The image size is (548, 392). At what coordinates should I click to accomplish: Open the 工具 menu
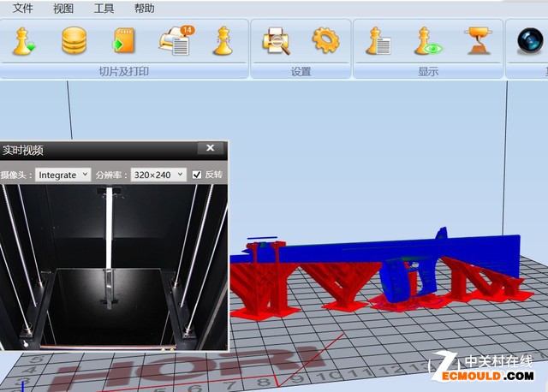(104, 9)
